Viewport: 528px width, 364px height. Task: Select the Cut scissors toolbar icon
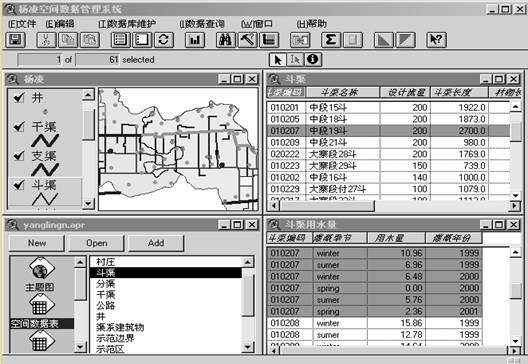pos(46,40)
